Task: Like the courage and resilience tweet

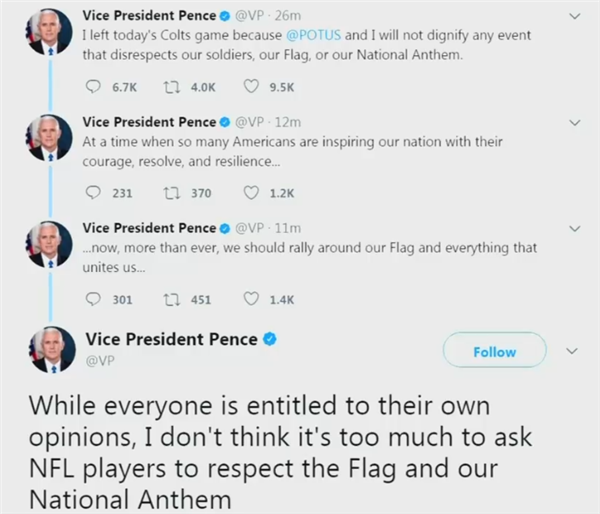Action: pyautogui.click(x=252, y=193)
